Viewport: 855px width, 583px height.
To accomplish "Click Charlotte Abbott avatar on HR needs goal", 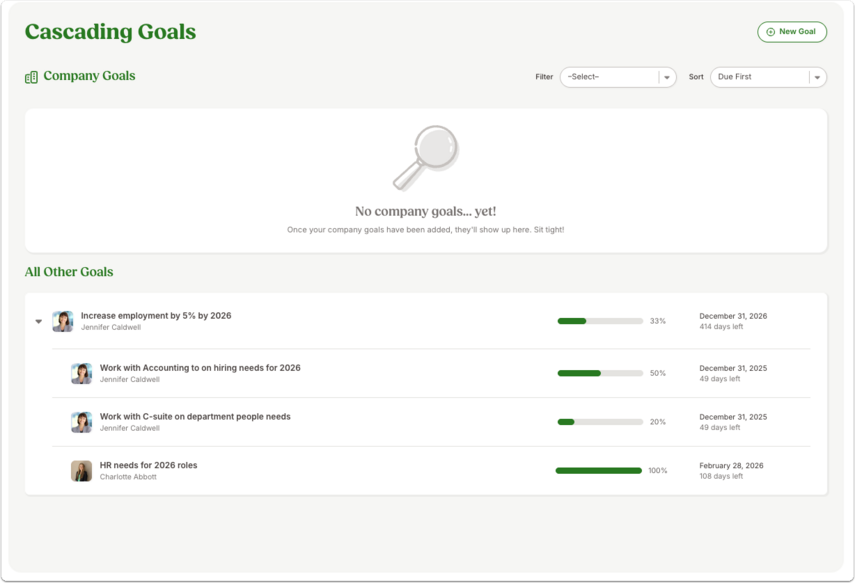I will pos(81,471).
